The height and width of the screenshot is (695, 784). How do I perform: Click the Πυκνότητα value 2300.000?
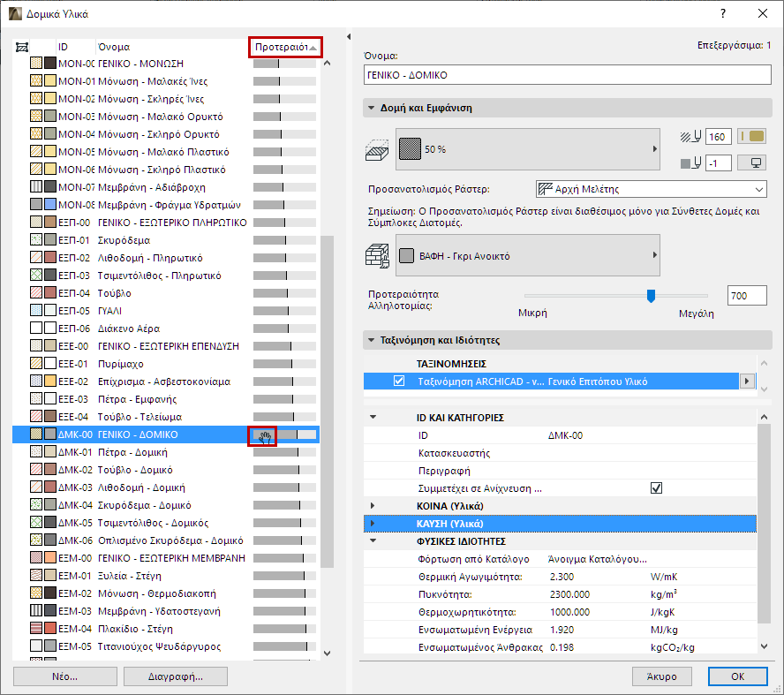point(569,594)
